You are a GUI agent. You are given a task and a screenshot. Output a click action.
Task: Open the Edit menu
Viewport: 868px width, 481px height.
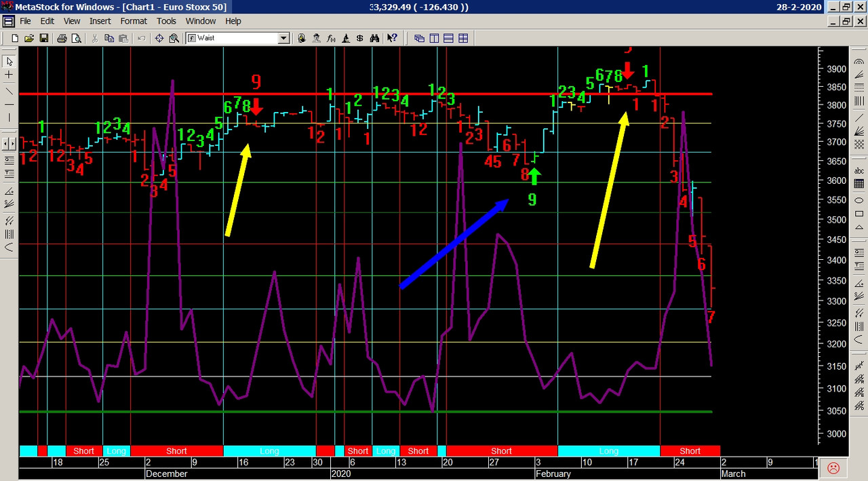pyautogui.click(x=47, y=21)
